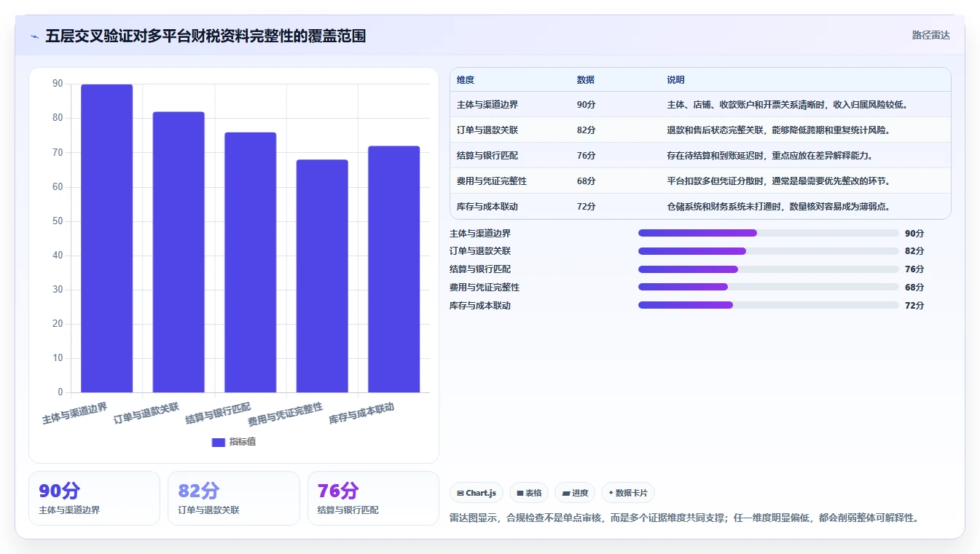
Task: Select the 费用与凭证完整性 bar in chart
Action: pyautogui.click(x=322, y=276)
